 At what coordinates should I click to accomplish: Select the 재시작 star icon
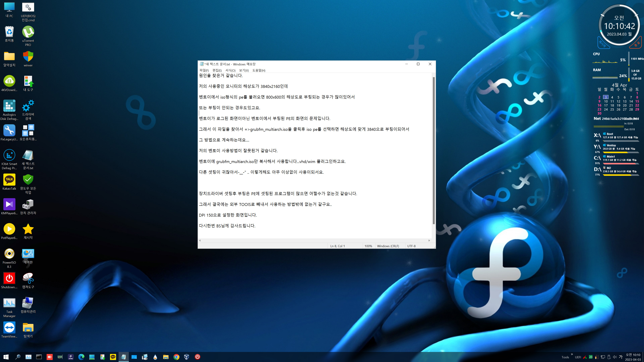(28, 232)
